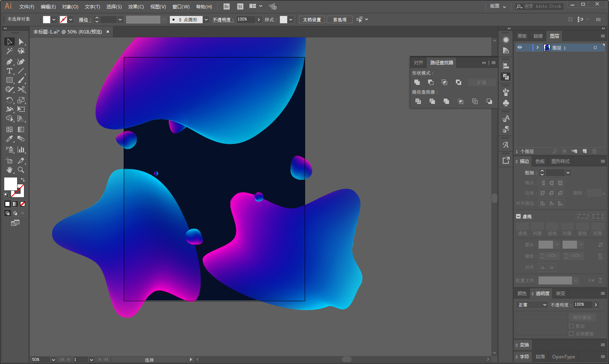
Task: Select the Direct Selection tool
Action: [21, 42]
